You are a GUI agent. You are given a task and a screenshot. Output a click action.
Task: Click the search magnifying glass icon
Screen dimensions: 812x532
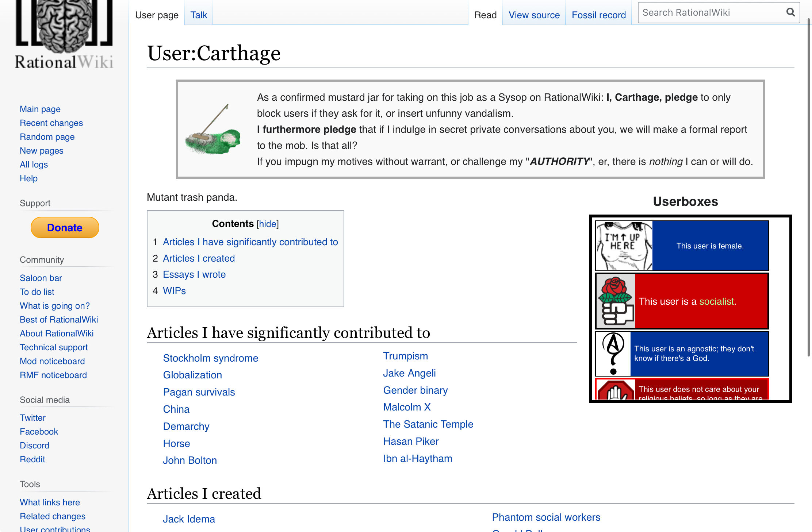[x=790, y=12]
